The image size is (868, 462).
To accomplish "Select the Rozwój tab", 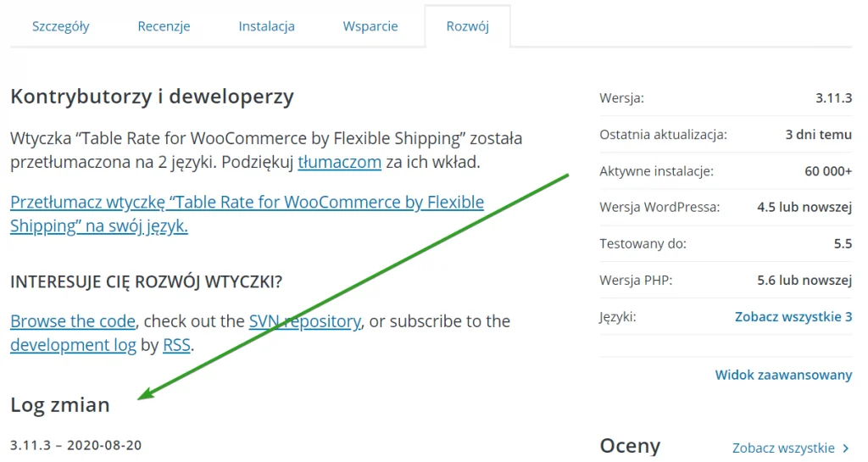I will [x=468, y=26].
